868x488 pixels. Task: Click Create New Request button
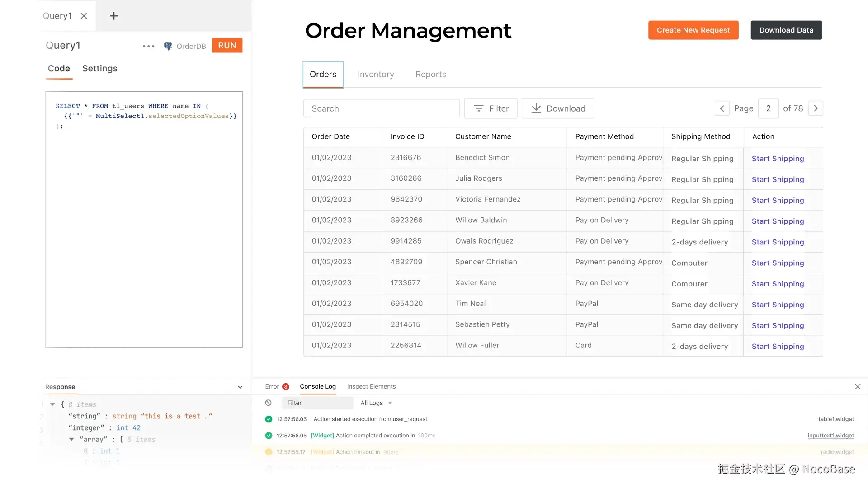(x=693, y=30)
